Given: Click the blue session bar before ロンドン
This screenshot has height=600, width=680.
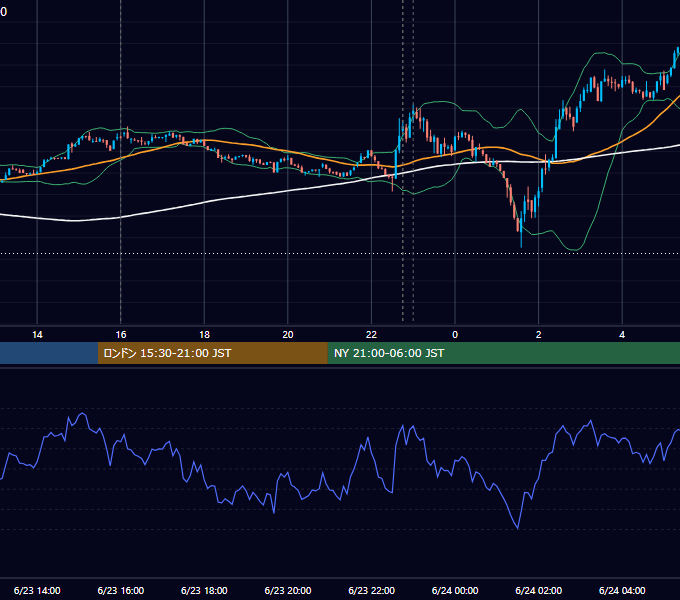Looking at the screenshot, I should pos(49,353).
